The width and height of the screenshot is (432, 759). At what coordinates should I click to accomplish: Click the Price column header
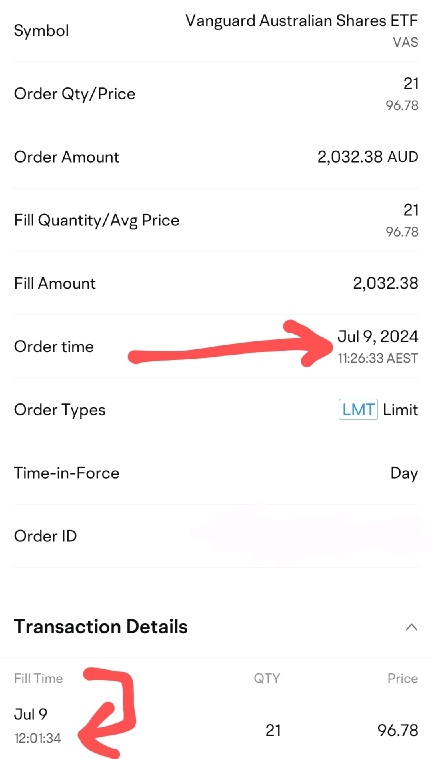403,678
